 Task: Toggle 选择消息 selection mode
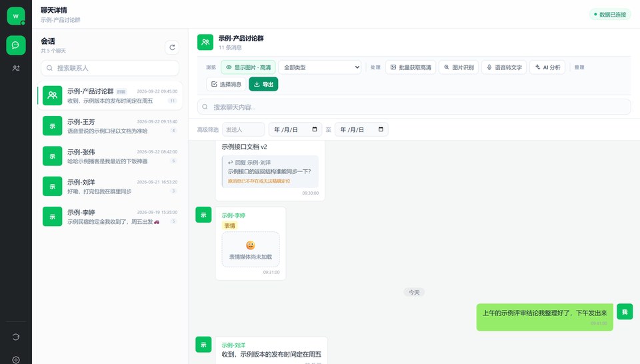226,84
